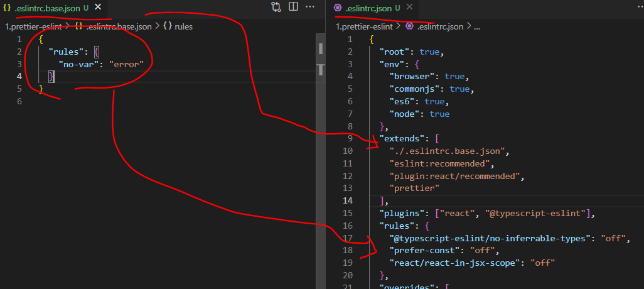The width and height of the screenshot is (644, 289).
Task: Select the rules breadcrumb in the left editor
Action: [183, 27]
